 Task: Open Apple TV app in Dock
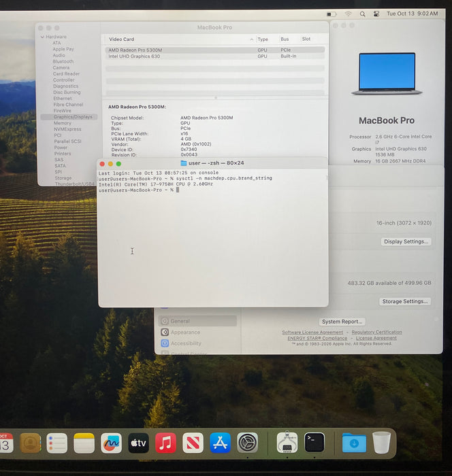(138, 443)
